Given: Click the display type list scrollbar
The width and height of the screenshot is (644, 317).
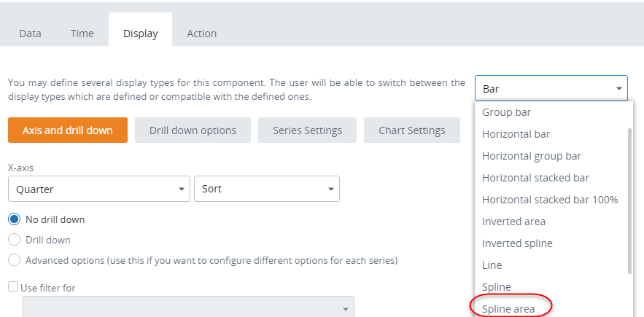Looking at the screenshot, I should pyautogui.click(x=629, y=200).
